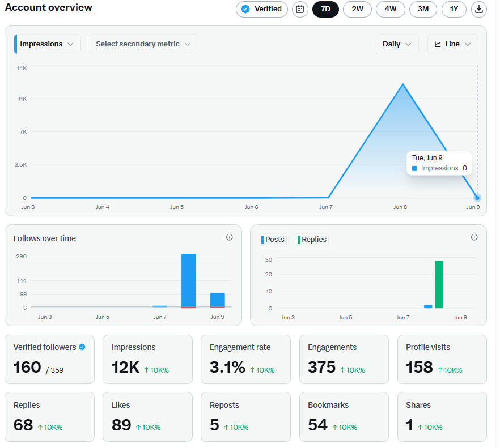Screen dimensions: 500x448
Task: Open the Line chart type dropdown
Action: pyautogui.click(x=453, y=44)
